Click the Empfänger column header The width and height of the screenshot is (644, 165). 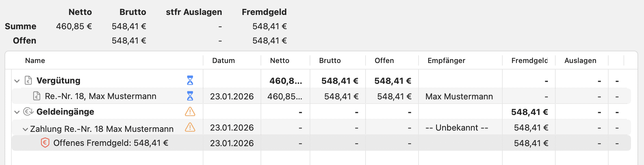[446, 60]
